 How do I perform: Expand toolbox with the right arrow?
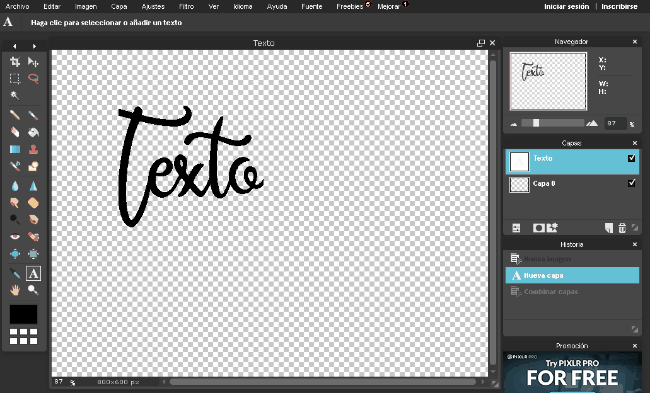(34, 46)
